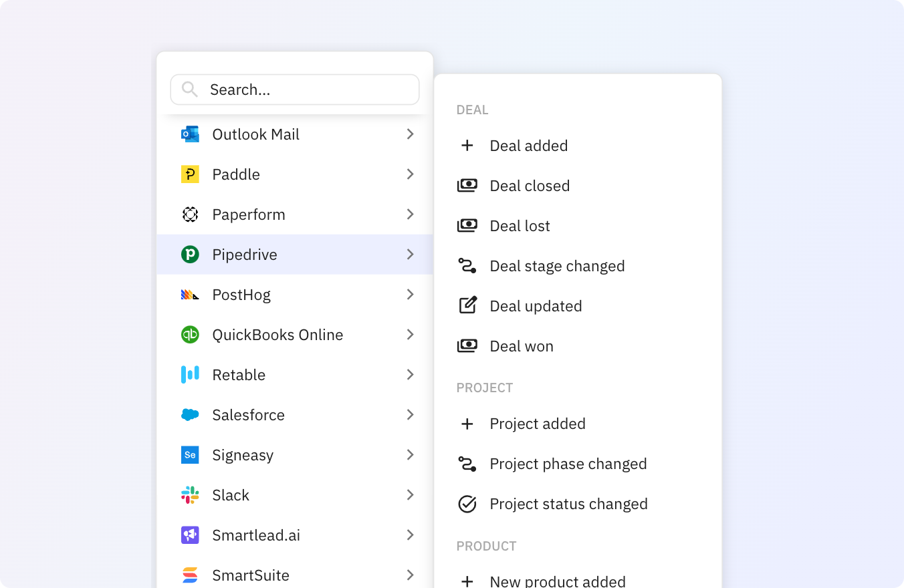Click the Smartlead.ai logo icon
The height and width of the screenshot is (588, 904).
pos(190,535)
